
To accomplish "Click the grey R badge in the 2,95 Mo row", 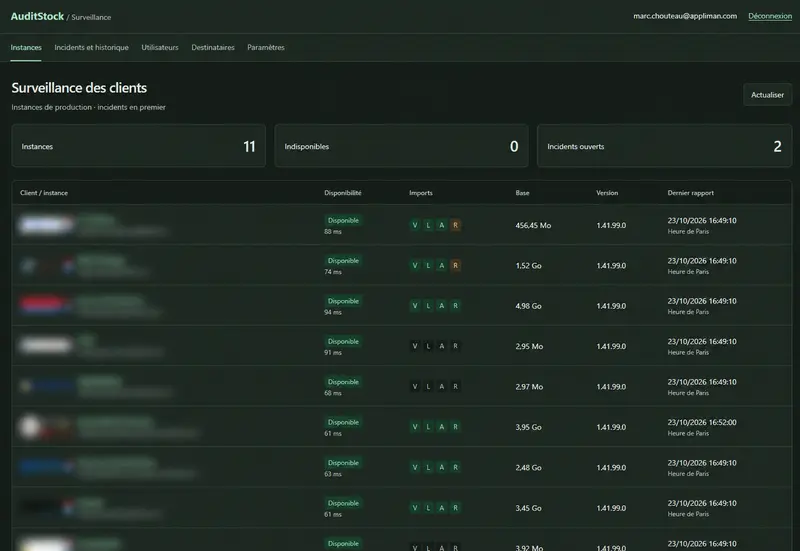I will [x=456, y=346].
